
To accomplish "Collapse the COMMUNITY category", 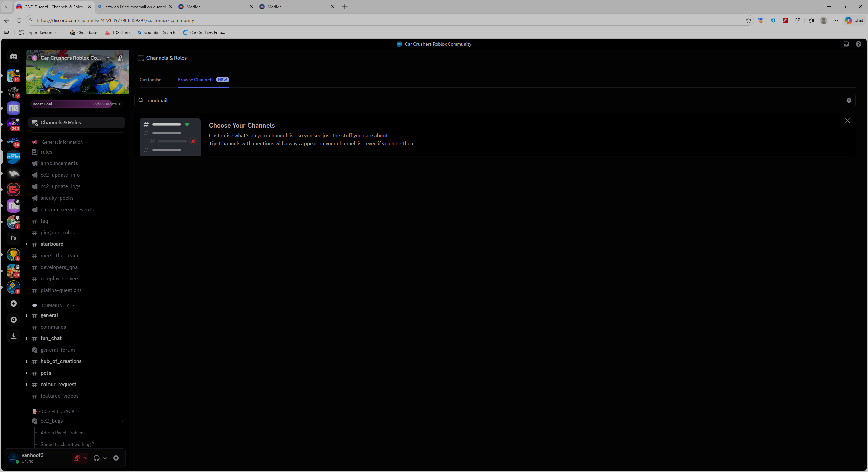I will pos(55,306).
